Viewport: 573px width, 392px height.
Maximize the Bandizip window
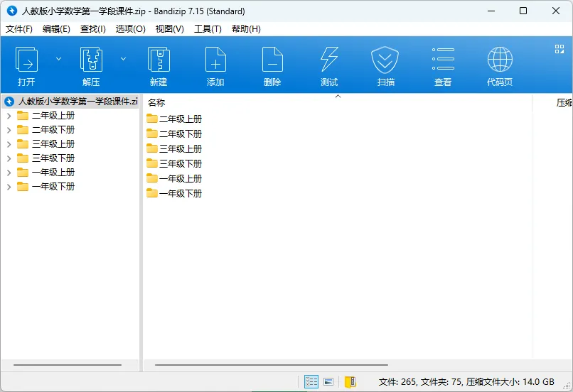tap(523, 11)
